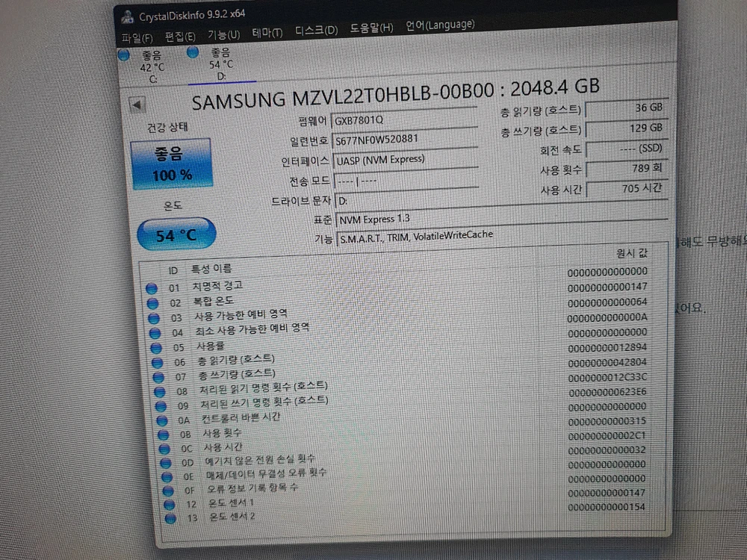
Task: Click status circle of row 06 총 읽기량
Action: pyautogui.click(x=157, y=363)
